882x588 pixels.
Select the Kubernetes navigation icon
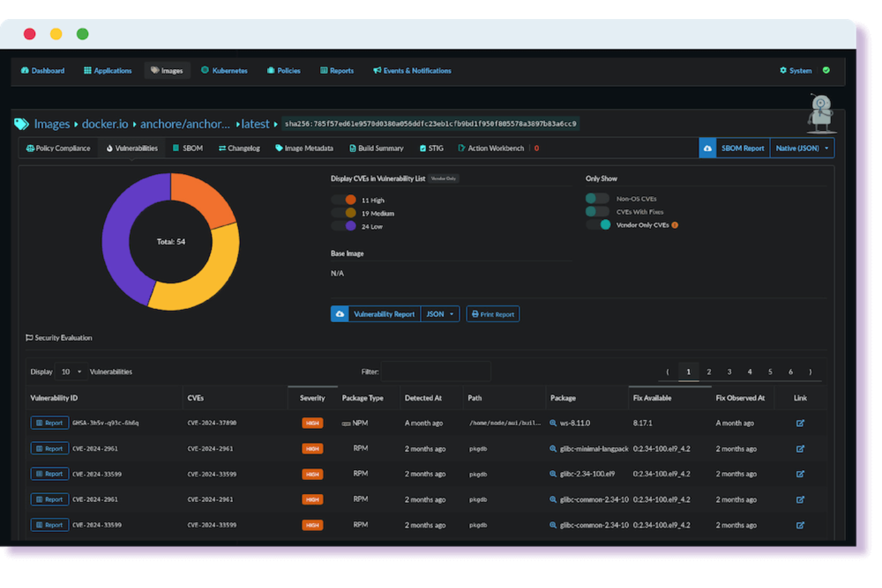(x=204, y=70)
